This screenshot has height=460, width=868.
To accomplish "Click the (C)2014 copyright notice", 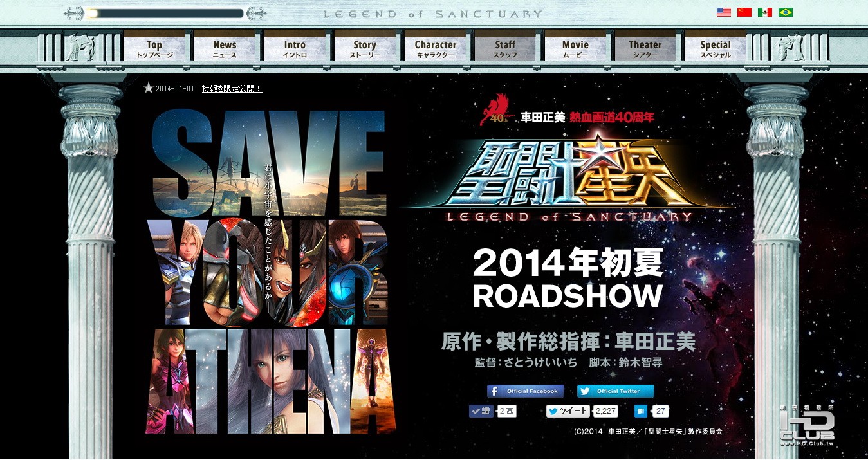I will pyautogui.click(x=648, y=432).
